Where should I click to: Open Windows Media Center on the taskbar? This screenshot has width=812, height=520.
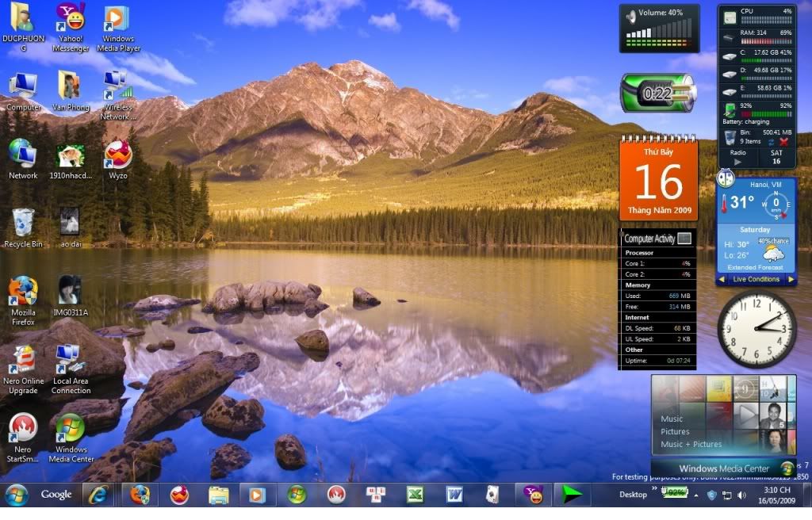pyautogui.click(x=297, y=495)
